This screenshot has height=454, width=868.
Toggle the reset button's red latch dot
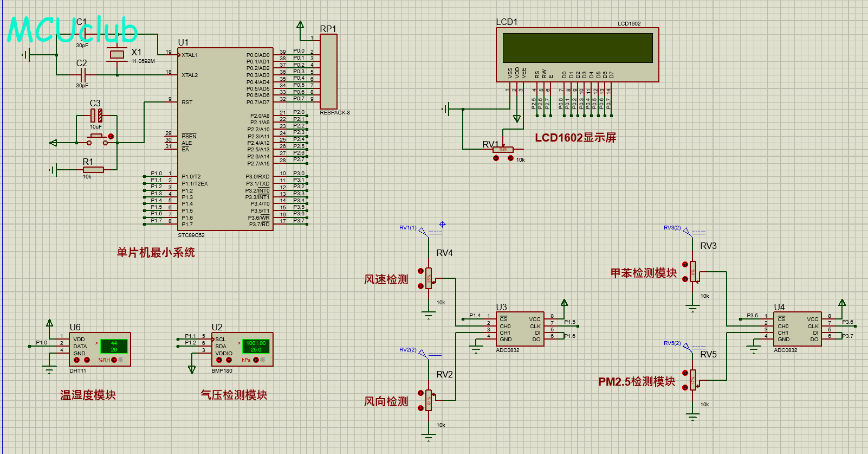tap(111, 137)
